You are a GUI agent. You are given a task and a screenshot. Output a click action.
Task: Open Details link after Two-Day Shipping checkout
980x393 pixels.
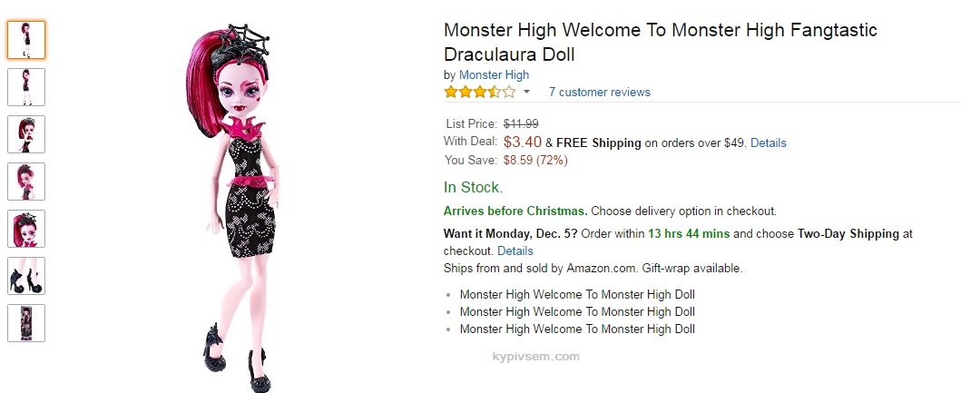[x=514, y=251]
